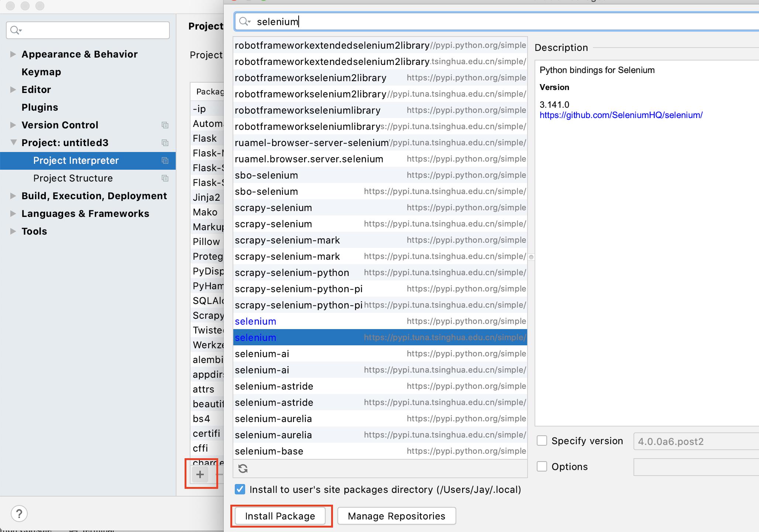Viewport: 759px width, 532px height.
Task: Click copy icon beside Project Structure
Action: tap(165, 178)
